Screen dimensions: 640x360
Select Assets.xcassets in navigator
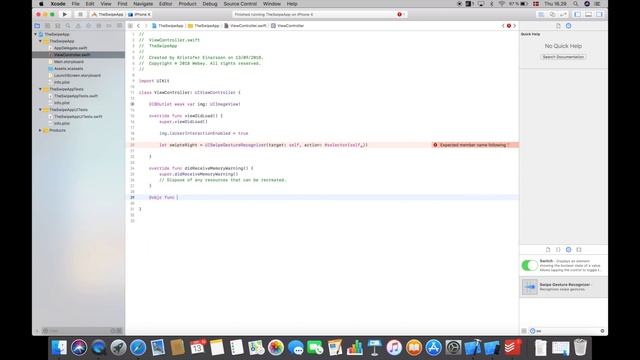(x=68, y=69)
